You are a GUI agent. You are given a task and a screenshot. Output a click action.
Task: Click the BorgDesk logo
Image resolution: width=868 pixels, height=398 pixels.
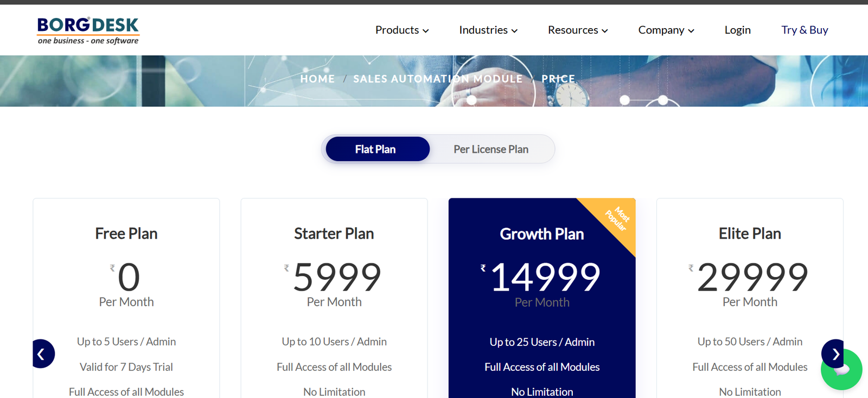(88, 31)
